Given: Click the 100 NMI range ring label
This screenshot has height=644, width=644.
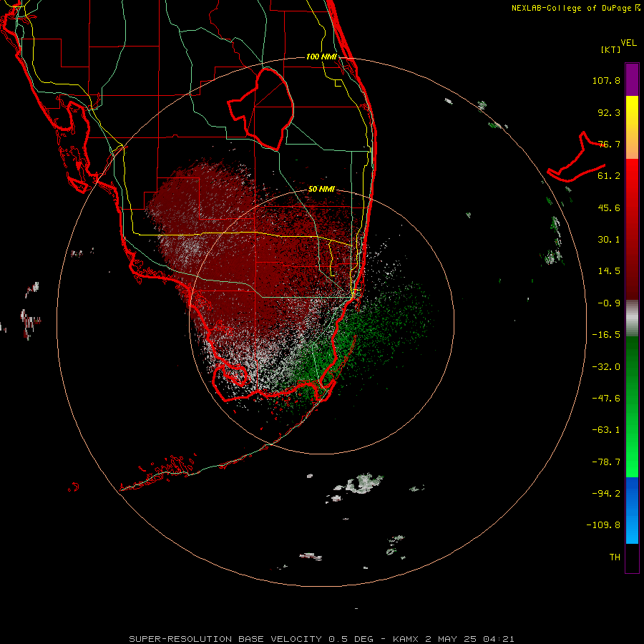Looking at the screenshot, I should [x=321, y=57].
